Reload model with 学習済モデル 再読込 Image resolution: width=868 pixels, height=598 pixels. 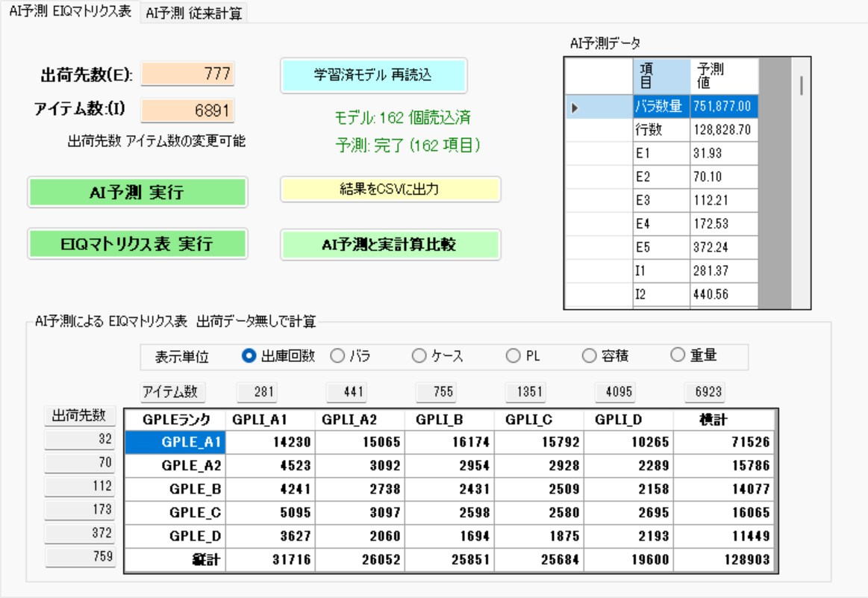click(x=374, y=75)
